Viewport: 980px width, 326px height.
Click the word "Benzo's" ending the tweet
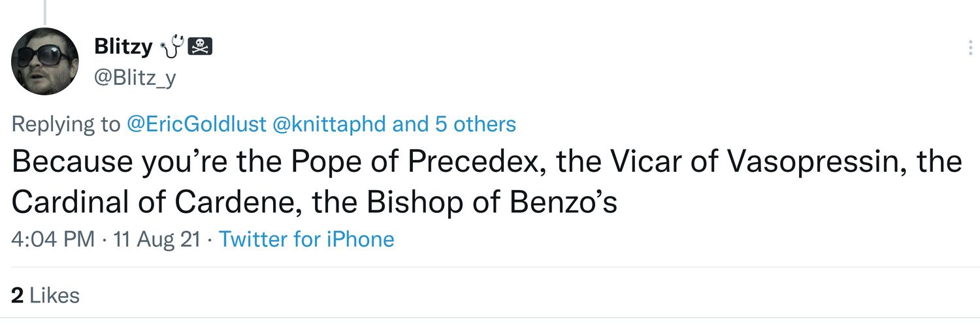(563, 203)
